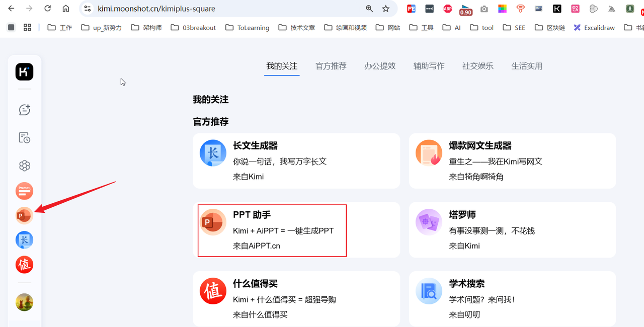Open the tool bookmark folder

tap(482, 27)
